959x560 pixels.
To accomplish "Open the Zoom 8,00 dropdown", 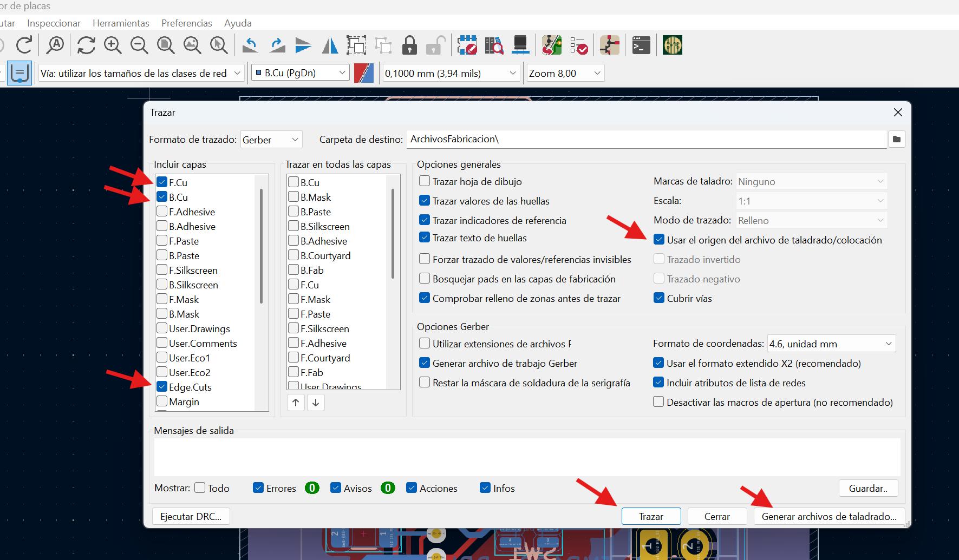I will [x=565, y=73].
